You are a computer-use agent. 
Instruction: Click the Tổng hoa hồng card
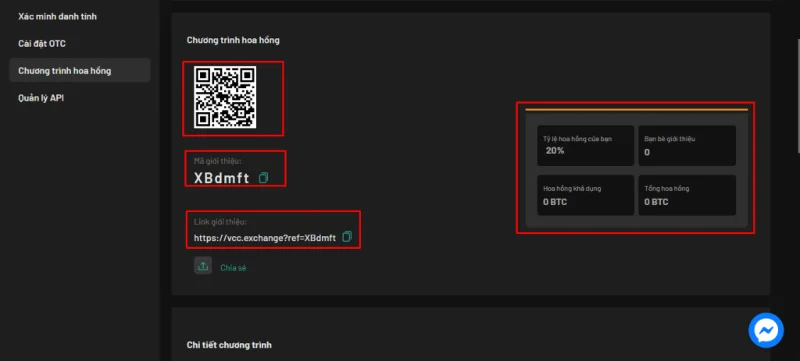coord(687,195)
